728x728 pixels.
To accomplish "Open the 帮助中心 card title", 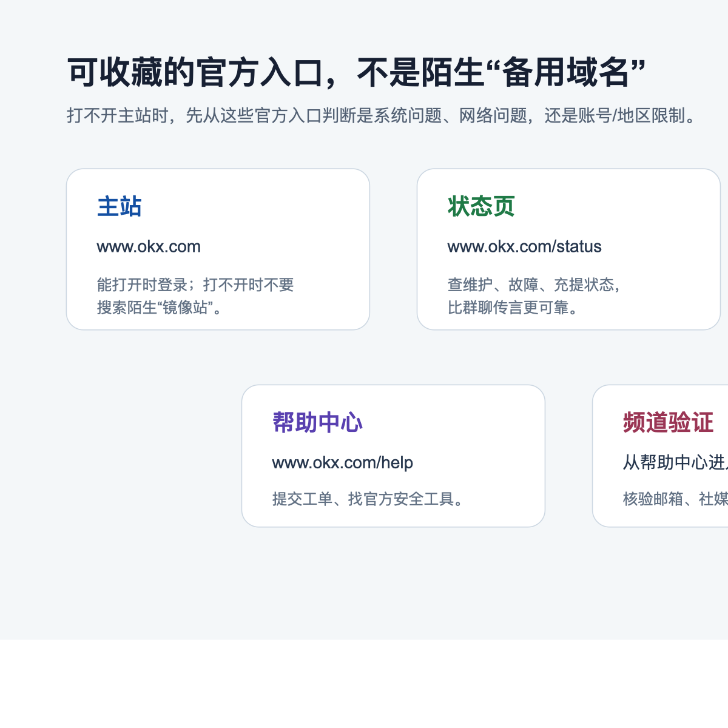I will (x=317, y=422).
